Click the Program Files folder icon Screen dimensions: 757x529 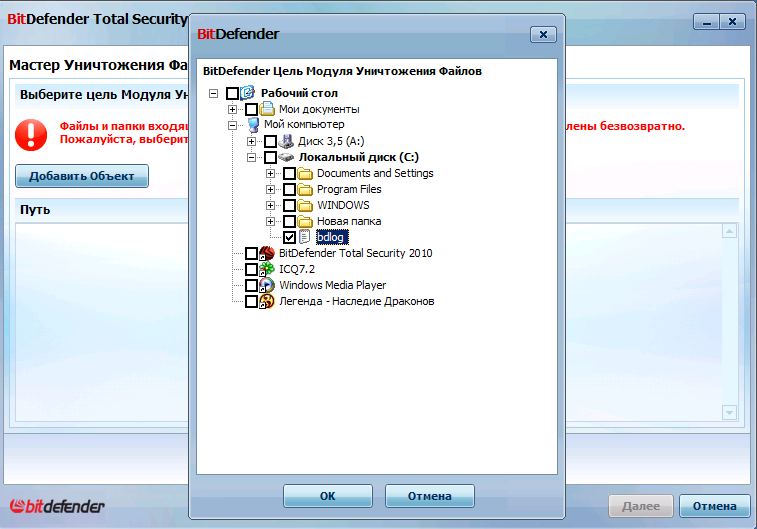(305, 189)
